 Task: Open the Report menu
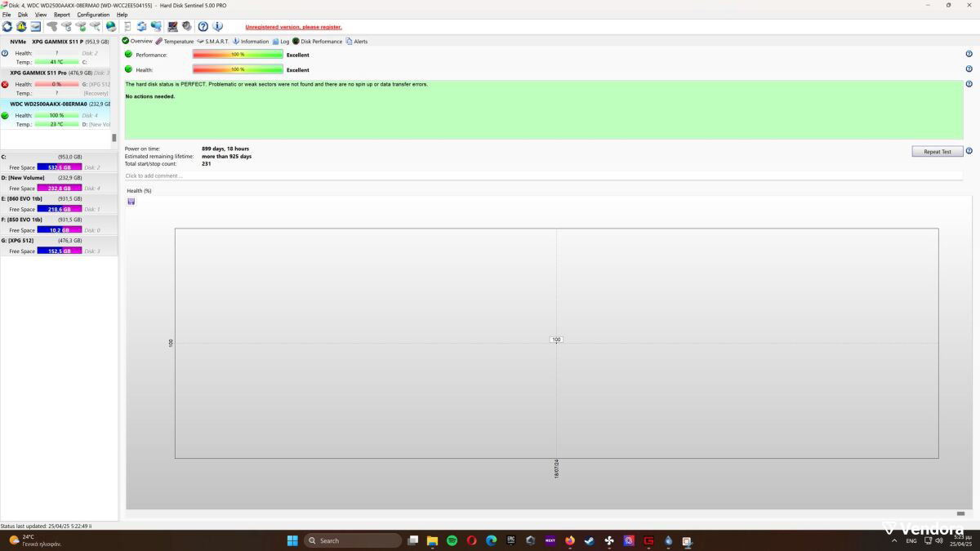pos(62,15)
